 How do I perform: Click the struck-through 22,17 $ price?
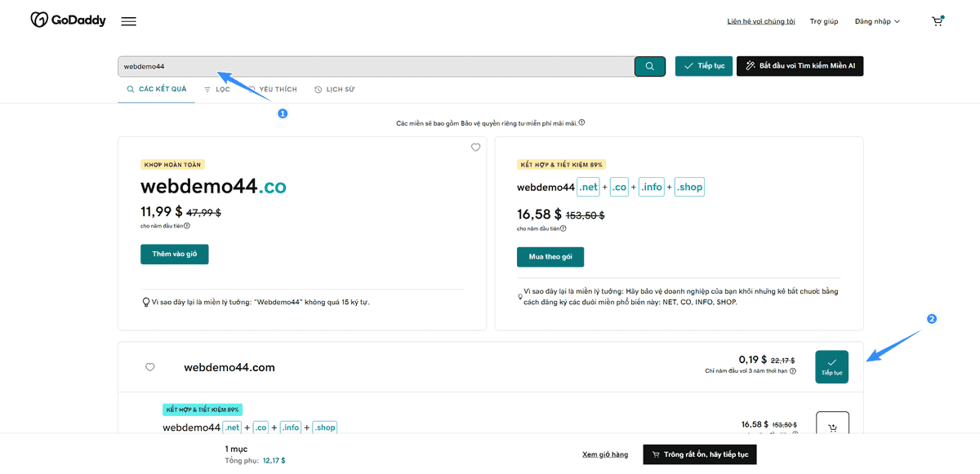pyautogui.click(x=783, y=361)
